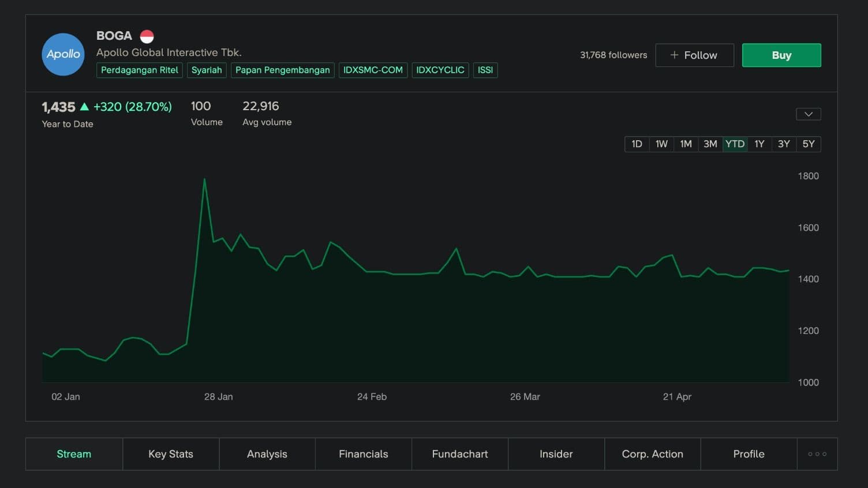Screen dimensions: 868x488
Task: Click the IDXSMC-COM index tag
Action: pos(373,70)
